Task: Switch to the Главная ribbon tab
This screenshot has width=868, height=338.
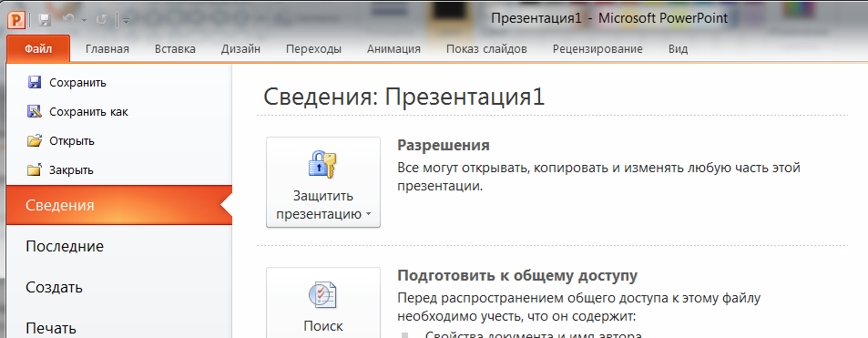Action: 107,49
